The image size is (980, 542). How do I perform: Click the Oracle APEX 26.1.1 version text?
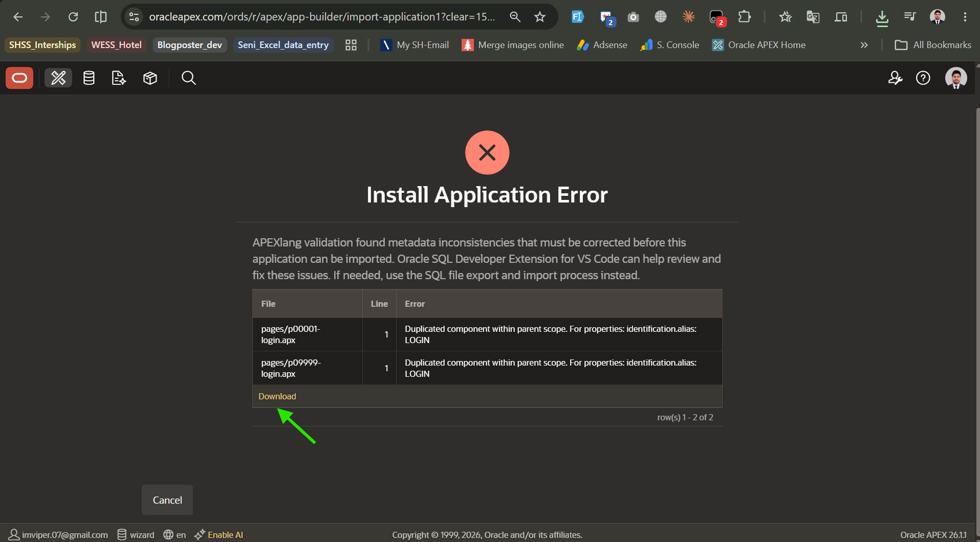point(933,535)
